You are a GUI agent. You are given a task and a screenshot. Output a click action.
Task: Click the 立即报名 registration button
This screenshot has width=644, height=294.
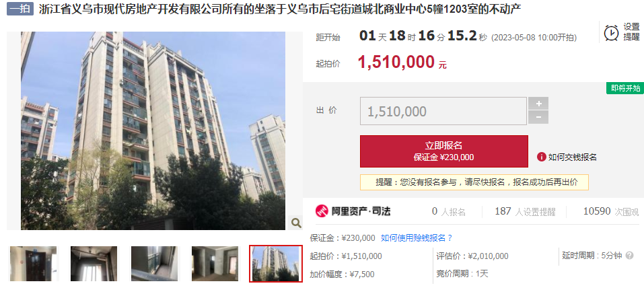(x=444, y=151)
